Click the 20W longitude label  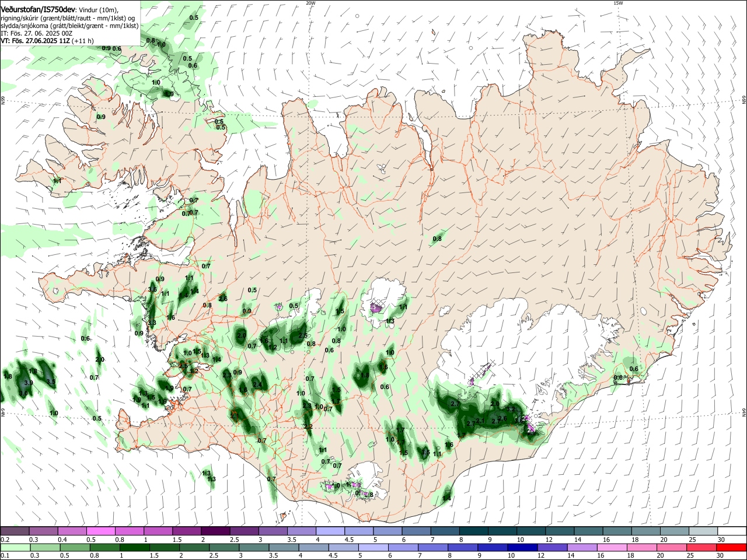click(x=310, y=3)
